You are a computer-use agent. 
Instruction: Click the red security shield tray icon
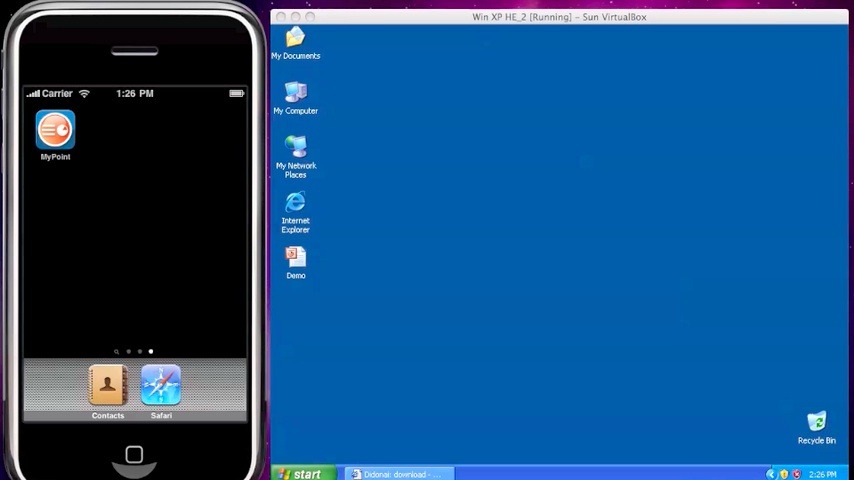(x=796, y=474)
